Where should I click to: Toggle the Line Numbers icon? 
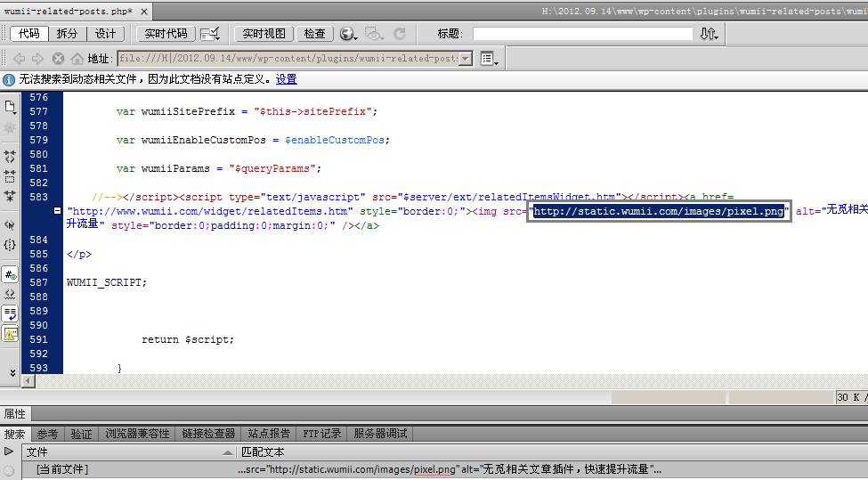pos(10,274)
